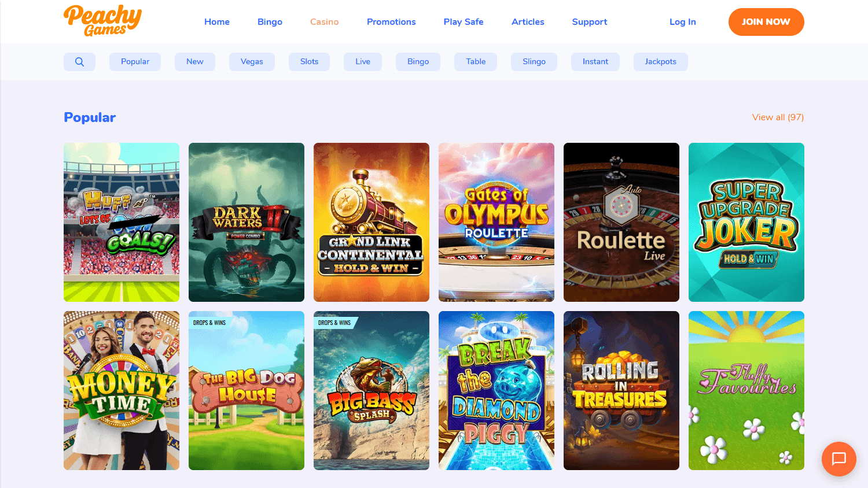This screenshot has height=488, width=868.
Task: Open the game search magnifier icon
Action: pos(79,62)
